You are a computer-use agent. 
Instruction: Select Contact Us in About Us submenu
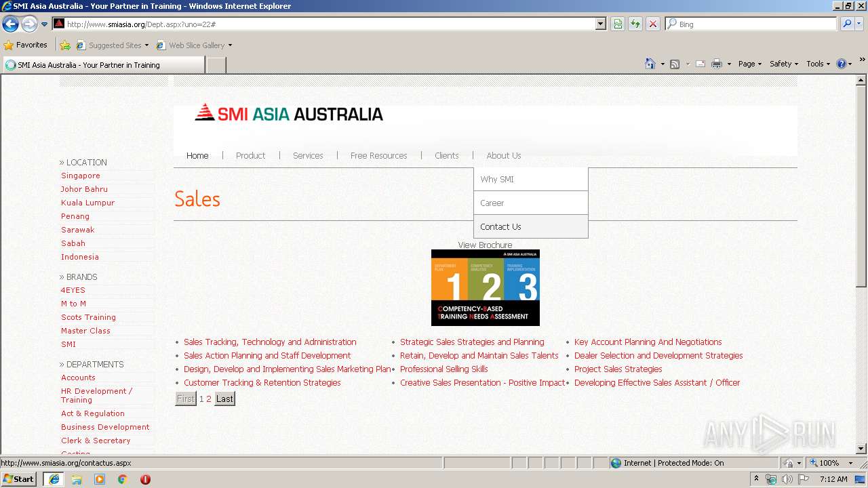point(530,226)
